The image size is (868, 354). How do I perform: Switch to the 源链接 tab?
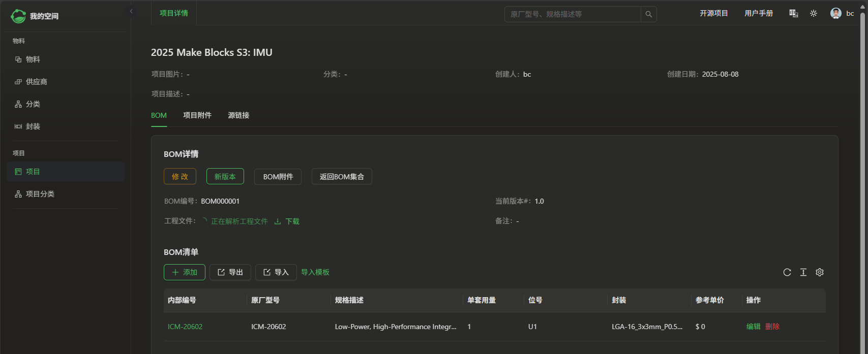tap(238, 115)
